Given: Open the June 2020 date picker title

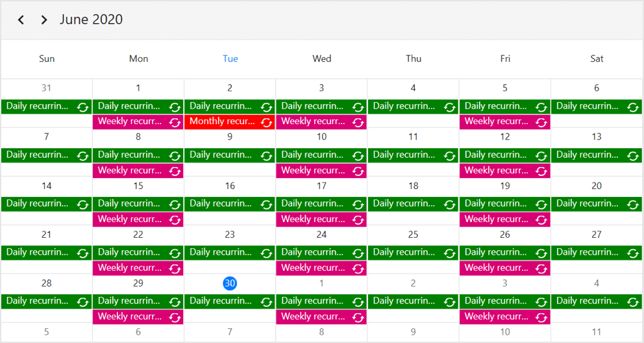Looking at the screenshot, I should [x=91, y=19].
